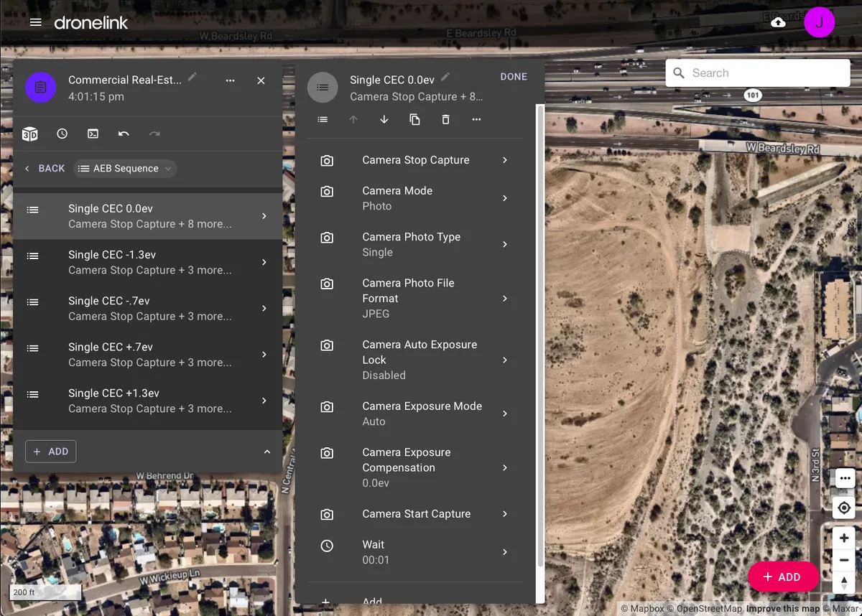This screenshot has height=616, width=862.
Task: Expand Single CEC +1.3ev item
Action: tap(148, 401)
